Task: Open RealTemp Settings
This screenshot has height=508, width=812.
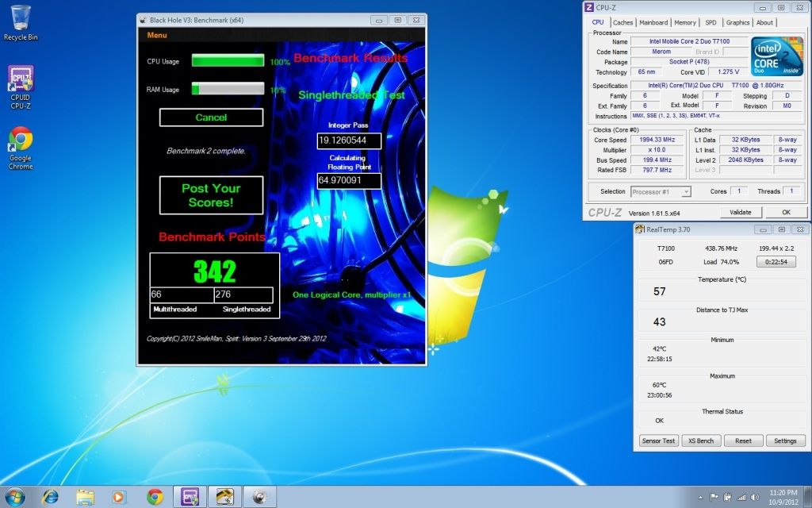Action: click(785, 441)
